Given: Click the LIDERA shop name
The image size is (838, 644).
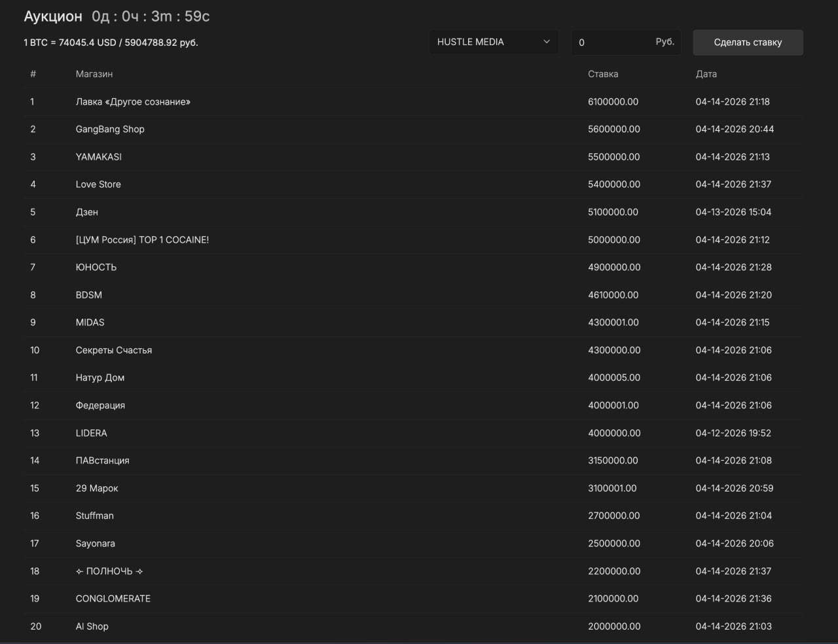Looking at the screenshot, I should coord(91,433).
